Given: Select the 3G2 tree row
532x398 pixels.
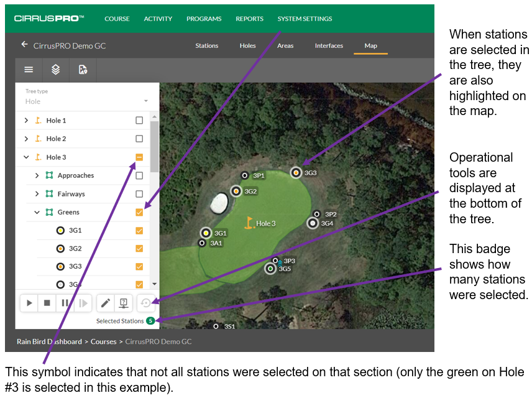Looking at the screenshot, I should (x=93, y=249).
